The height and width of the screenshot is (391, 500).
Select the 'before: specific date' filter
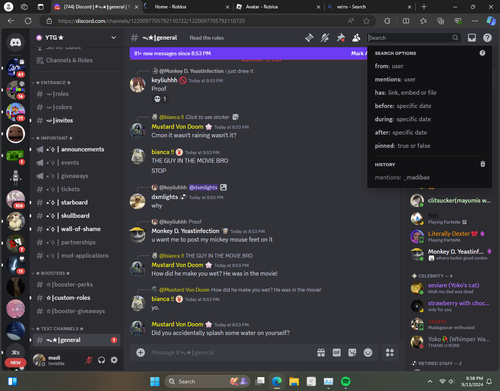coord(429,106)
